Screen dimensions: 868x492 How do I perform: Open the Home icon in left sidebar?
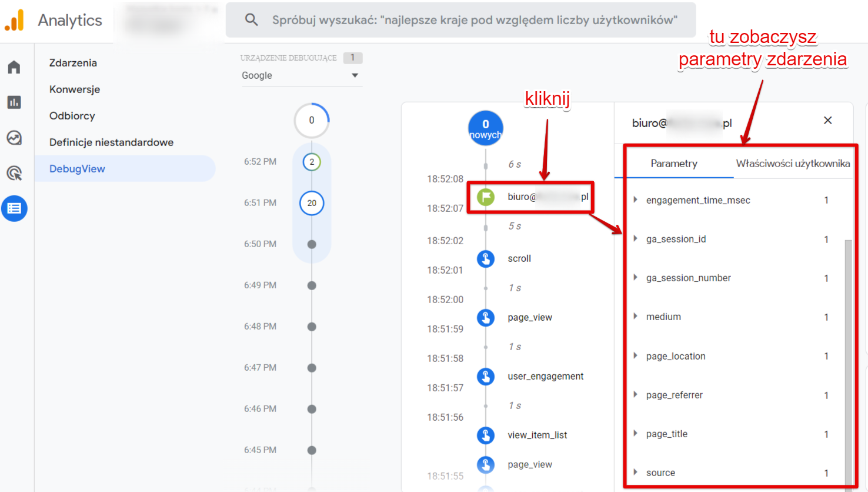pos(14,67)
